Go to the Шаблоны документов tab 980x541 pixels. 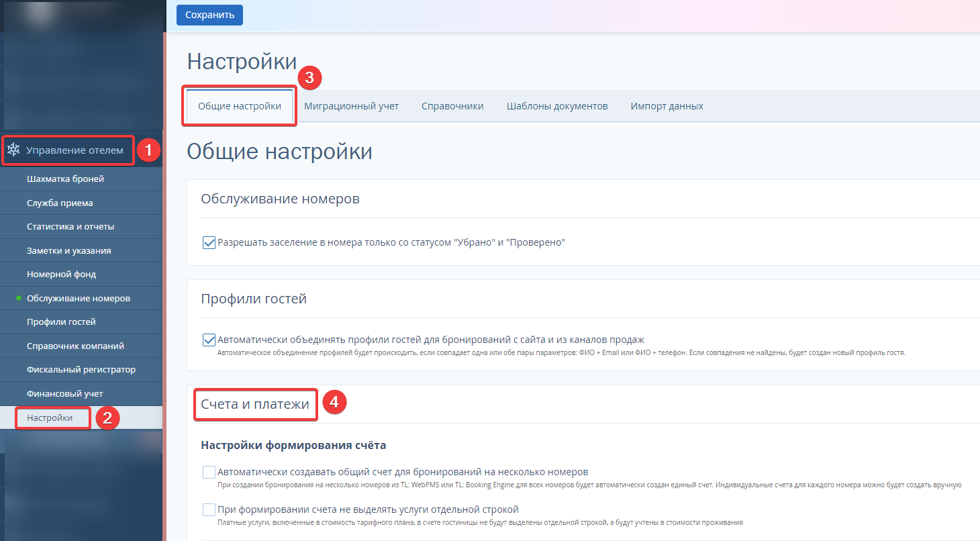click(557, 106)
